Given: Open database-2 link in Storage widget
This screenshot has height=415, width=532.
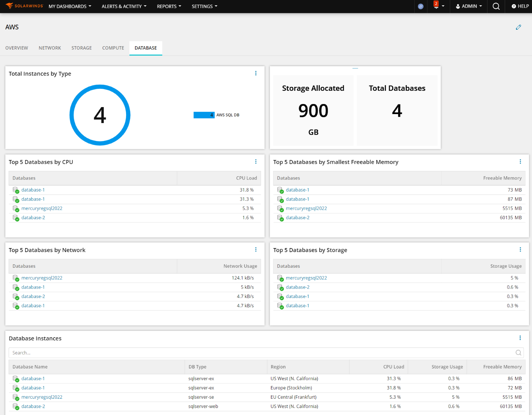Looking at the screenshot, I should (298, 287).
